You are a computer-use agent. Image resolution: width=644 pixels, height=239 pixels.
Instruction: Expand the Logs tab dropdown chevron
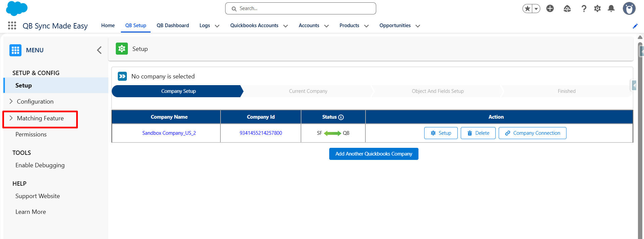coord(217,26)
